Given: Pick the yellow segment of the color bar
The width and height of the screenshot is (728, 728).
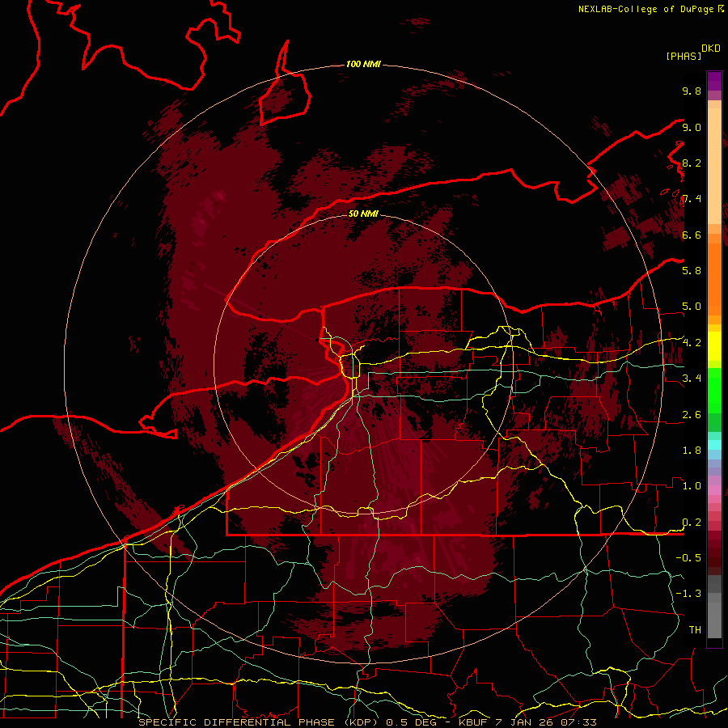Looking at the screenshot, I should tap(714, 346).
